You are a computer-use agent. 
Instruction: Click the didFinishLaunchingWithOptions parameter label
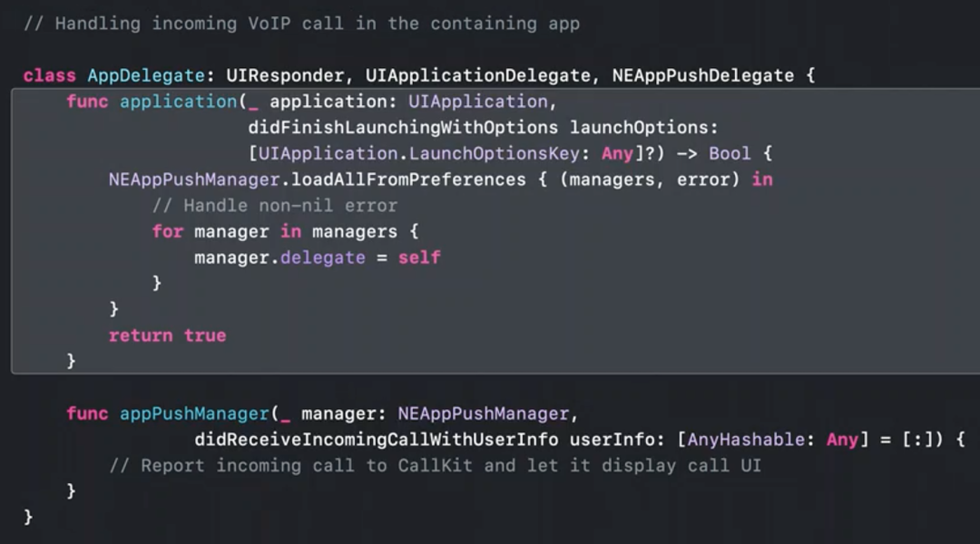tap(403, 127)
